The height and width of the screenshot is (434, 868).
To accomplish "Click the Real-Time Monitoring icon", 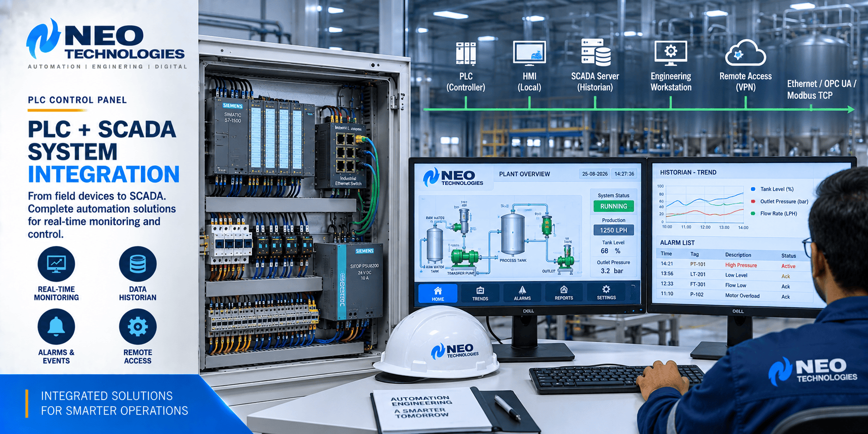I will 56,265.
